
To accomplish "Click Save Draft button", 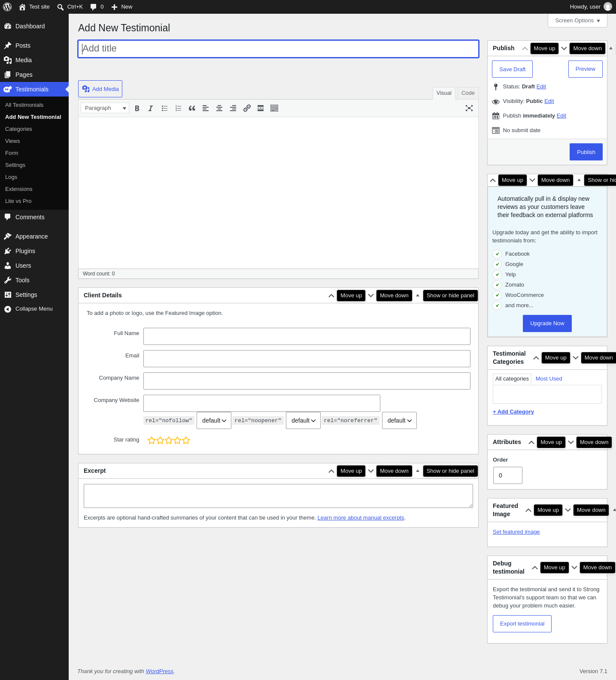I will [512, 69].
